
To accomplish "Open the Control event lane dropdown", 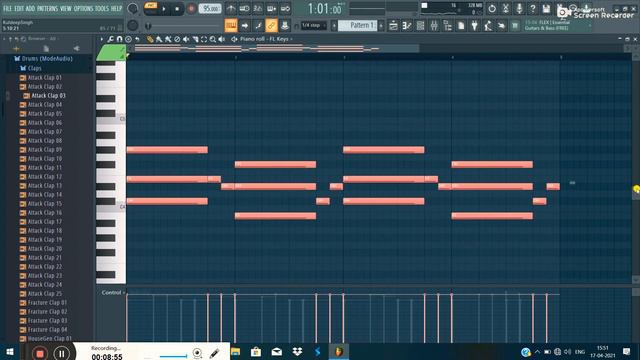I will point(113,293).
